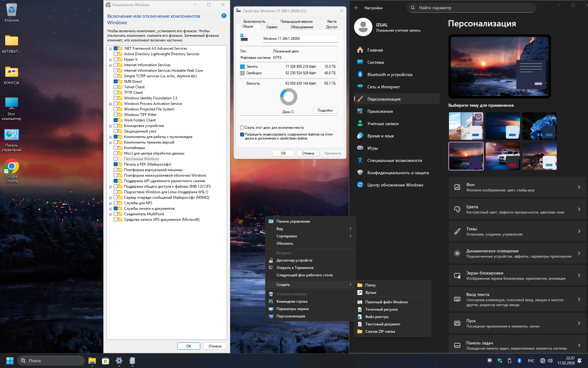The width and height of the screenshot is (588, 368).
Task: Open Игры section in settings sidebar
Action: click(372, 148)
